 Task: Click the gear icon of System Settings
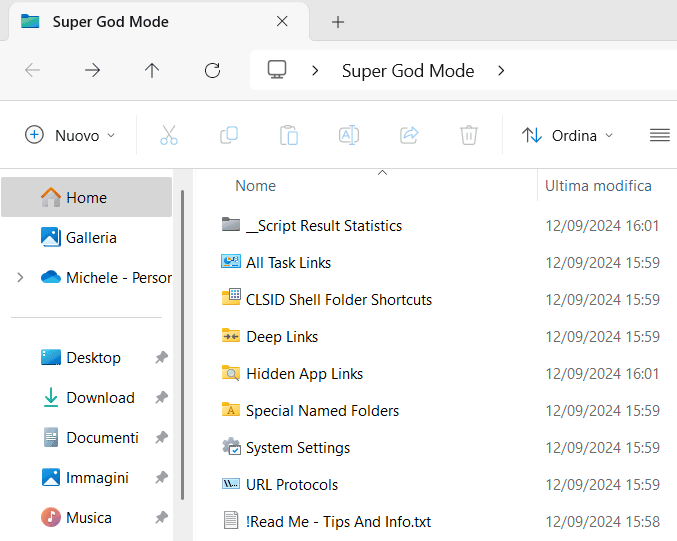click(231, 447)
